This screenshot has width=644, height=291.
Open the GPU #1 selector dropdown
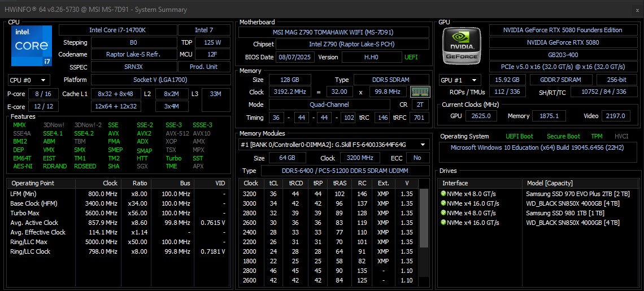[x=460, y=80]
